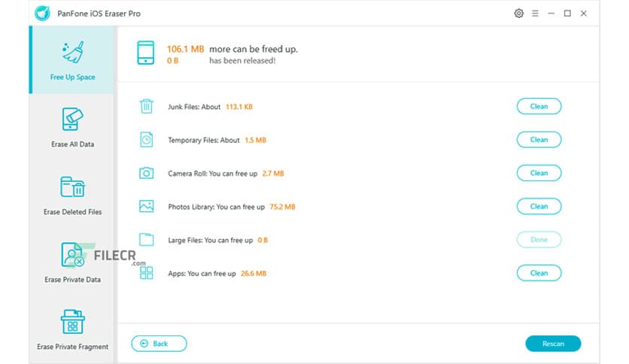Viewport: 629px width, 364px height.
Task: Open the Erase Private Fragment tab
Action: 72,329
